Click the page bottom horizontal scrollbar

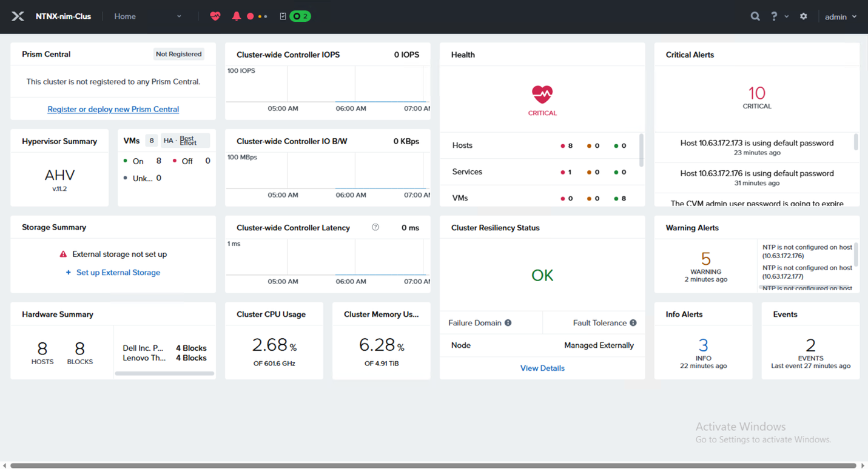coord(434,465)
